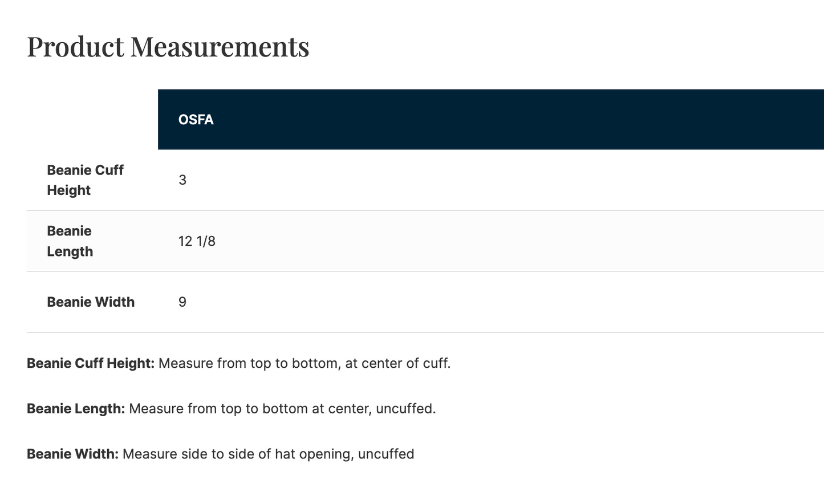Click the cuff height value 3

(x=182, y=180)
